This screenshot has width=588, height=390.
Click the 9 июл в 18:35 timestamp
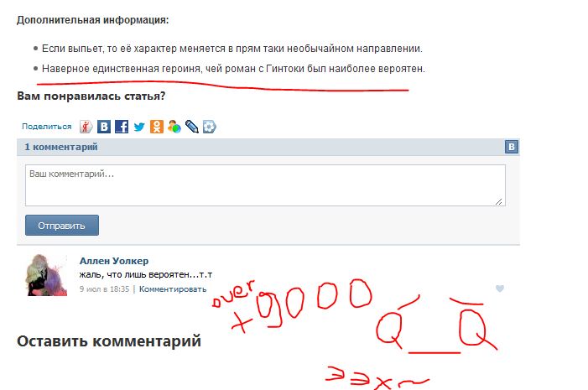click(x=104, y=289)
